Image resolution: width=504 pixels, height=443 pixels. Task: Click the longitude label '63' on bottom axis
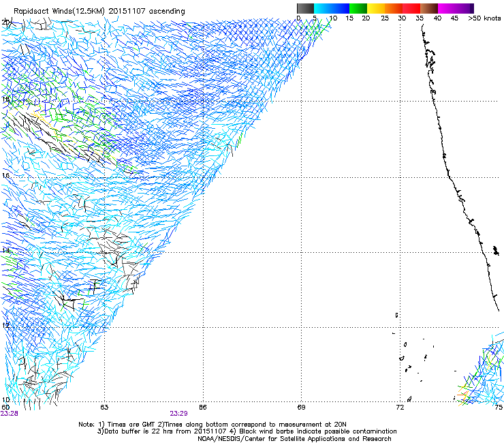(104, 407)
